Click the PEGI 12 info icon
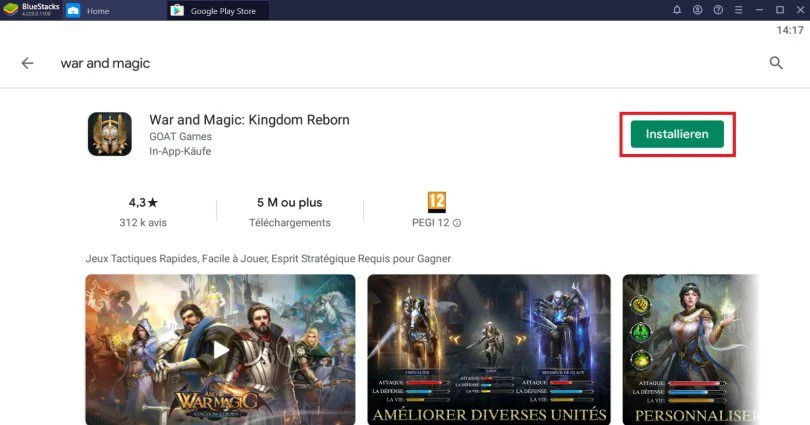Image resolution: width=810 pixels, height=425 pixels. point(457,223)
